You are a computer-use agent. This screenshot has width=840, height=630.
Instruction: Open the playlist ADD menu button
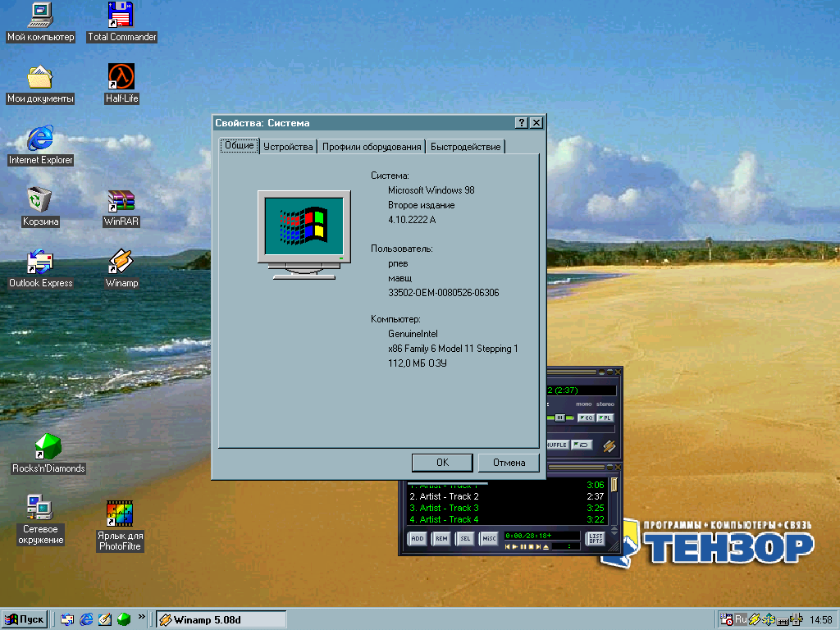tap(418, 538)
